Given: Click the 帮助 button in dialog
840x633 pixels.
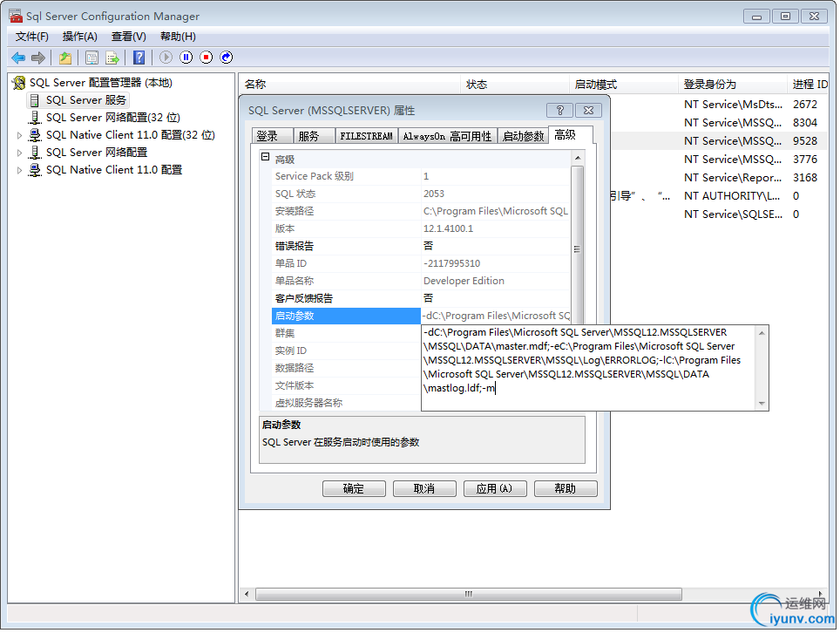Looking at the screenshot, I should point(566,489).
